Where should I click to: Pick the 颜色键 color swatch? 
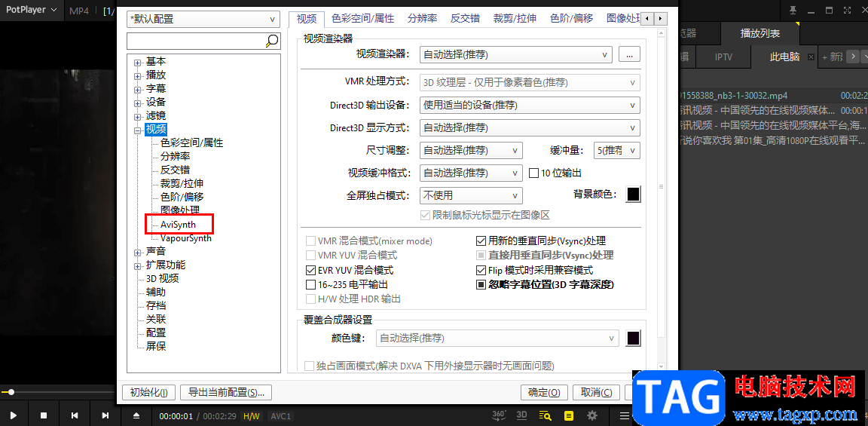[633, 337]
